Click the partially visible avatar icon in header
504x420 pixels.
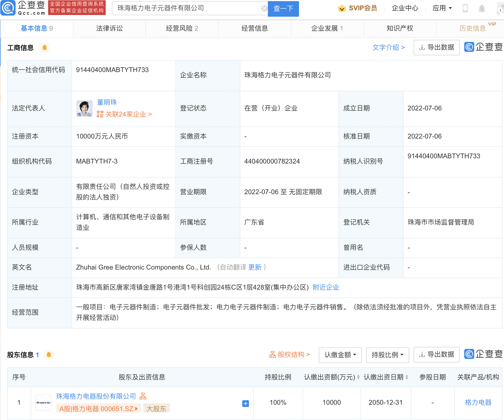(x=500, y=9)
